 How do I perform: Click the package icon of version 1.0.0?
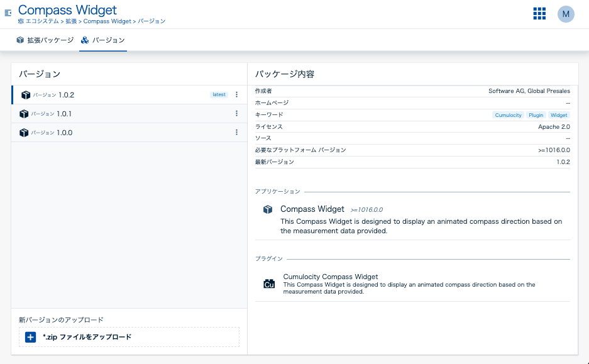[24, 133]
